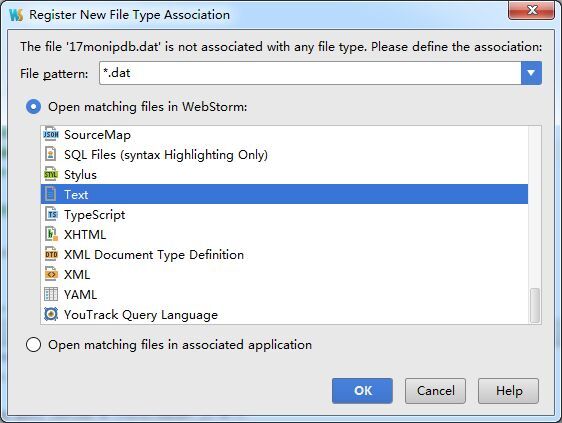Click the YouTrack Query Language icon
Image resolution: width=562 pixels, height=423 pixels.
[51, 314]
